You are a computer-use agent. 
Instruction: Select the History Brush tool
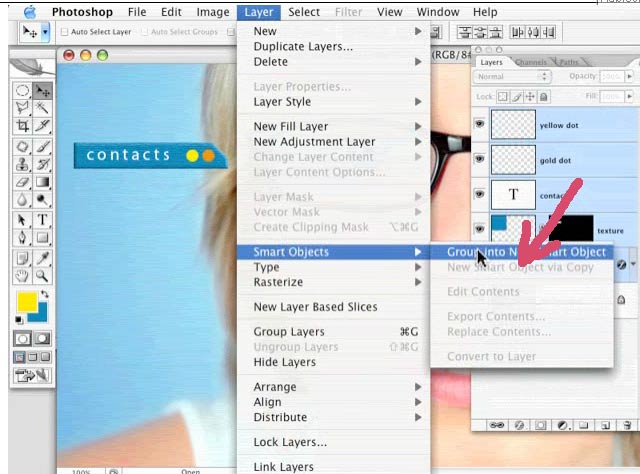point(42,164)
